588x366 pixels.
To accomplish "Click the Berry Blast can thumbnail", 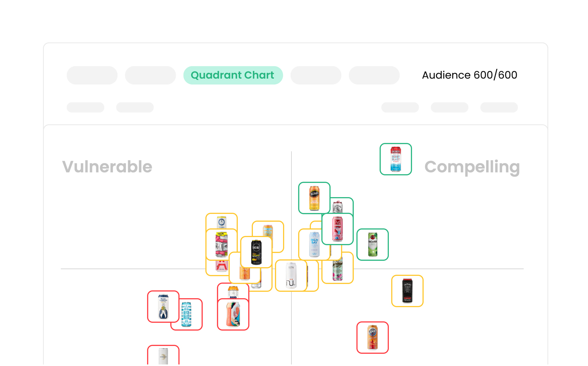I will 396,159.
